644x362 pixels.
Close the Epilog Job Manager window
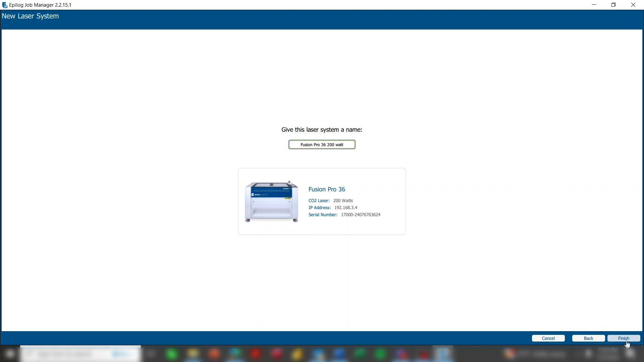click(x=633, y=5)
